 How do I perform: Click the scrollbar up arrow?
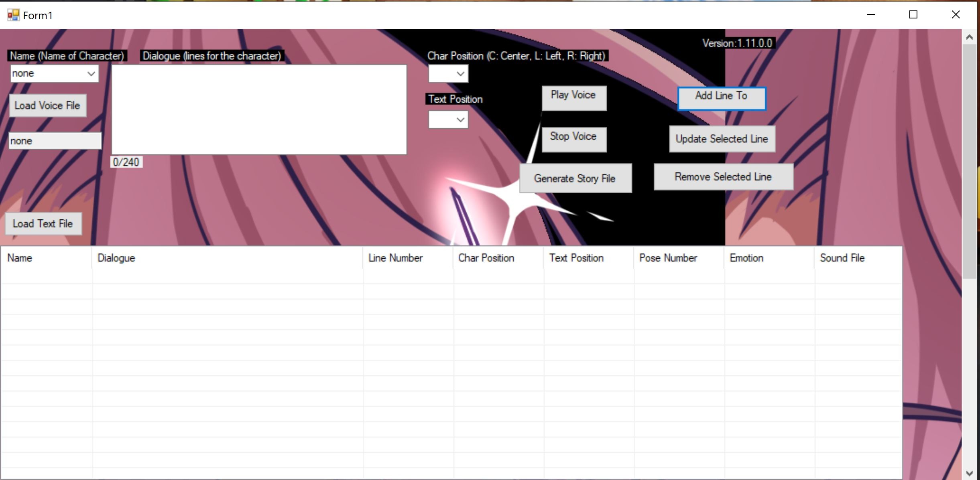coord(969,37)
